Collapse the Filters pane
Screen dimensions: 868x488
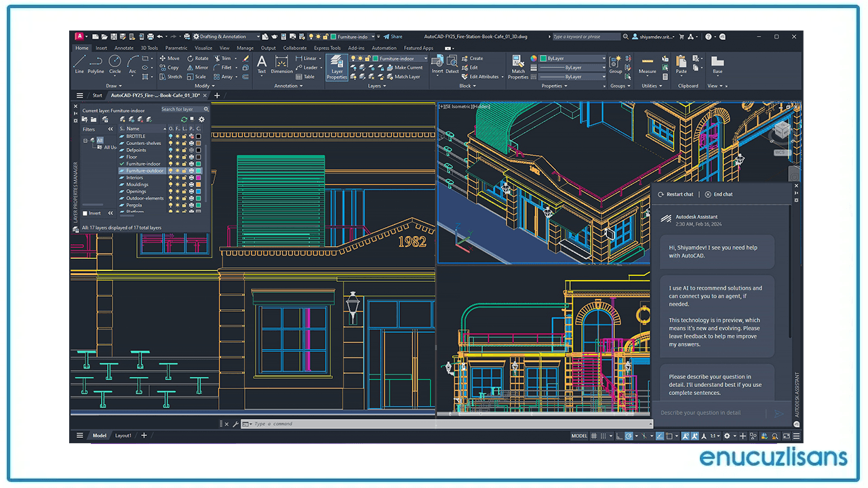110,129
